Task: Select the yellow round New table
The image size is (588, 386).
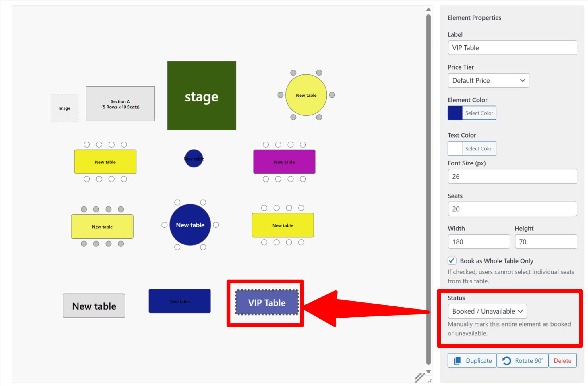Action: 306,95
